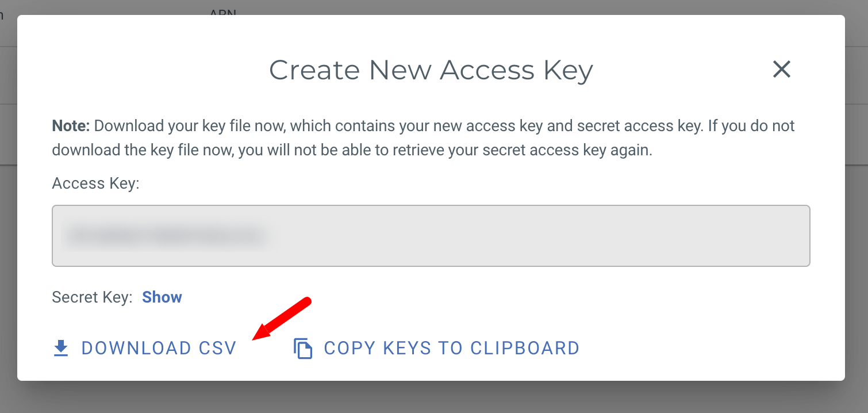Click the second line of the note text
Image resolution: width=868 pixels, height=413 pixels.
(x=352, y=151)
